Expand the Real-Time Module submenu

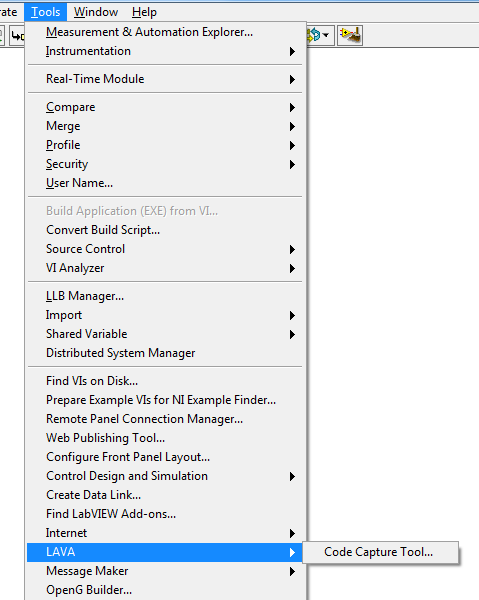165,79
